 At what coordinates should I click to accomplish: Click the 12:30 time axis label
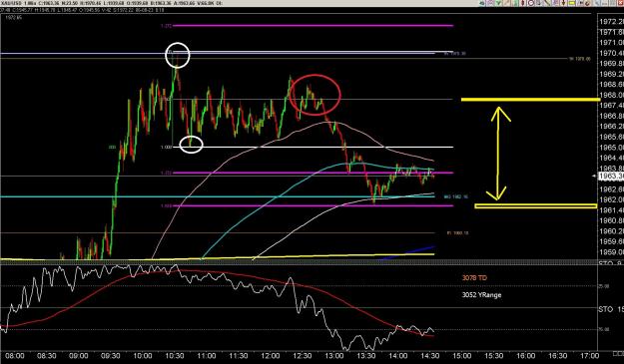tap(303, 356)
